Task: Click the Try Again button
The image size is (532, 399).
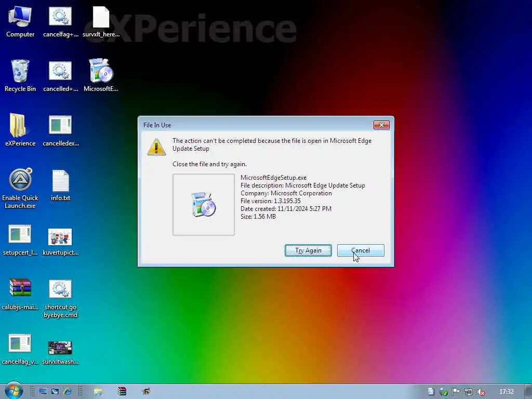Action: [308, 250]
